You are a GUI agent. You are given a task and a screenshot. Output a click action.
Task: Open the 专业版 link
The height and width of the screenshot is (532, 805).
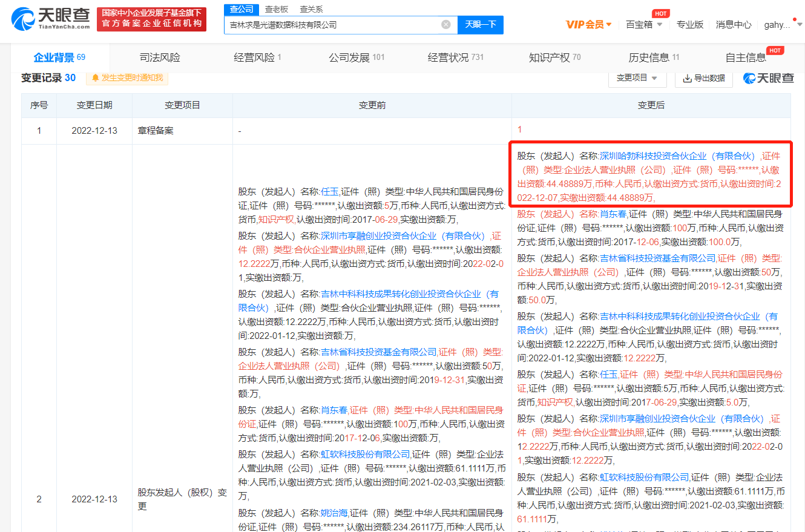(690, 25)
